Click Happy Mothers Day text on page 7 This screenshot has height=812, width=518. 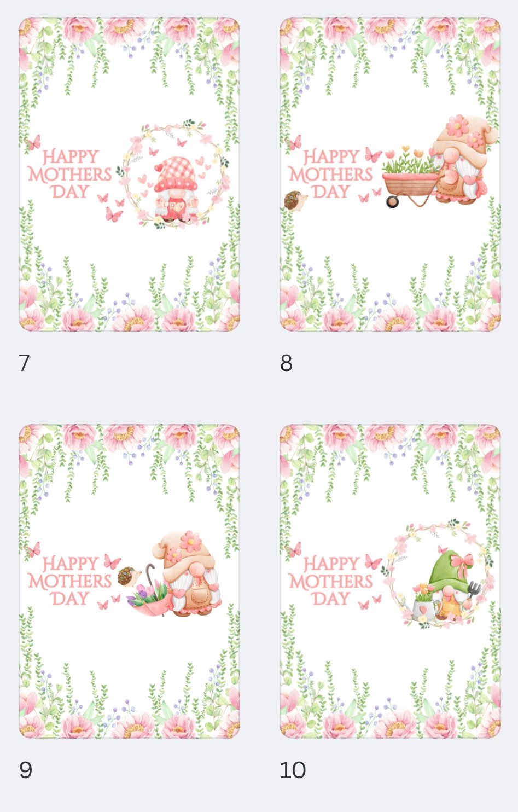[69, 174]
